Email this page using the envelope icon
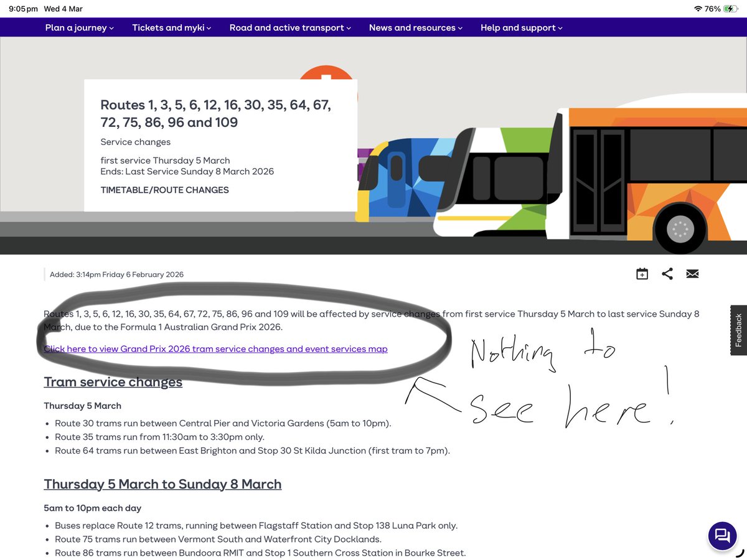The image size is (747, 560). pyautogui.click(x=692, y=274)
